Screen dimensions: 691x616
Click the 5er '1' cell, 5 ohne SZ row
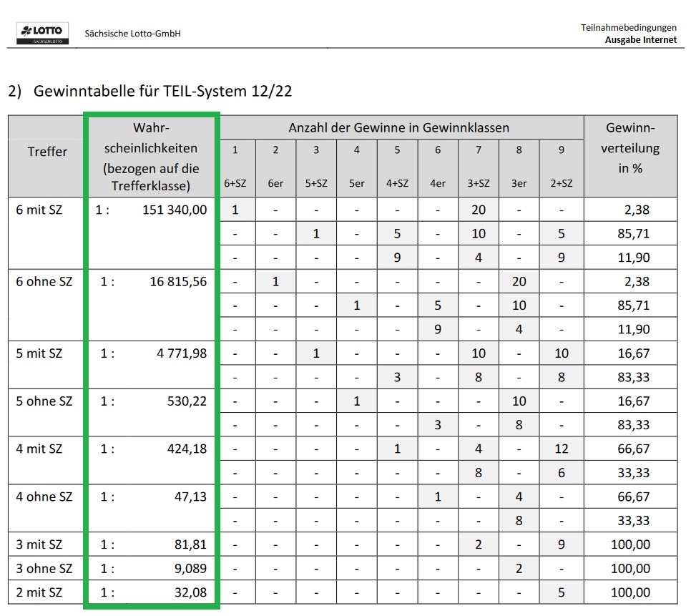point(356,401)
